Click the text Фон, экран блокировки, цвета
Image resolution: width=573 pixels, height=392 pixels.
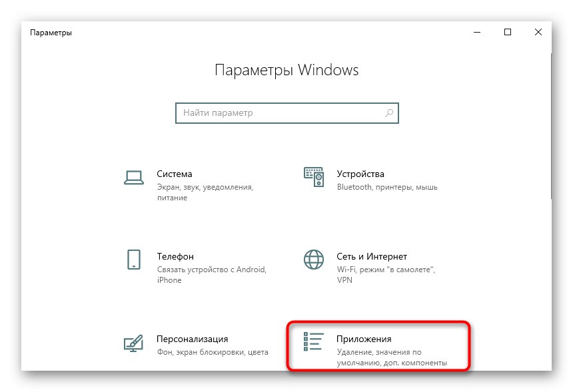pos(213,352)
